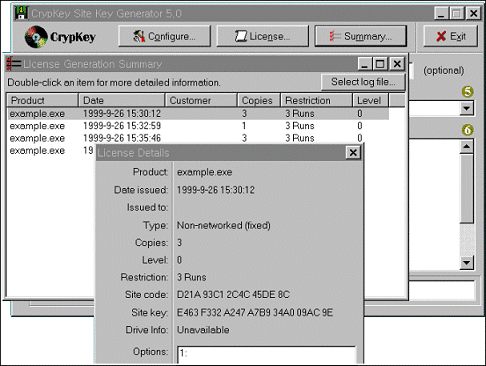Close the License Details popup

(353, 153)
